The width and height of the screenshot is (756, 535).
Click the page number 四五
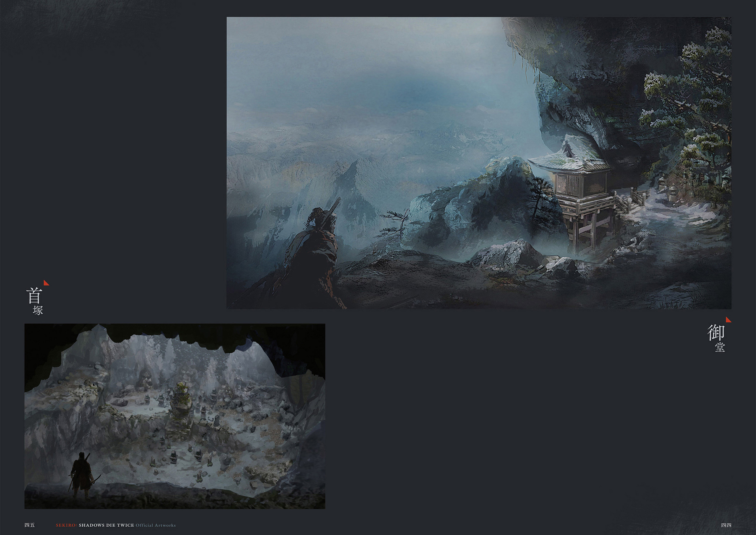(30, 525)
